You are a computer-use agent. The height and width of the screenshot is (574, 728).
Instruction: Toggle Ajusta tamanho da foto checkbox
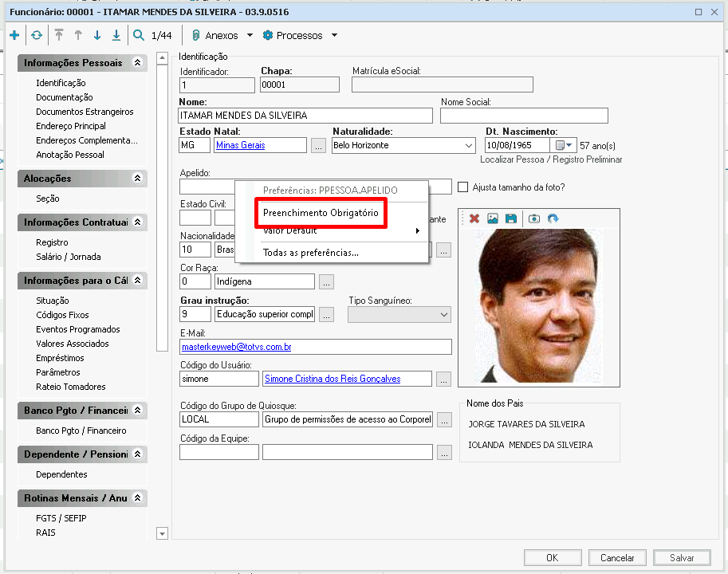tap(463, 187)
